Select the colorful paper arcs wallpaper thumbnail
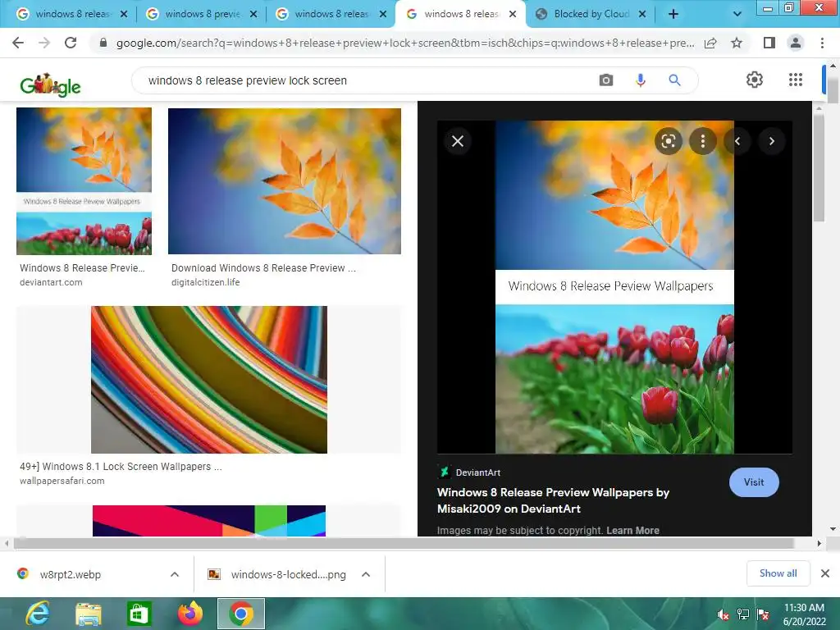This screenshot has width=840, height=630. [209, 380]
